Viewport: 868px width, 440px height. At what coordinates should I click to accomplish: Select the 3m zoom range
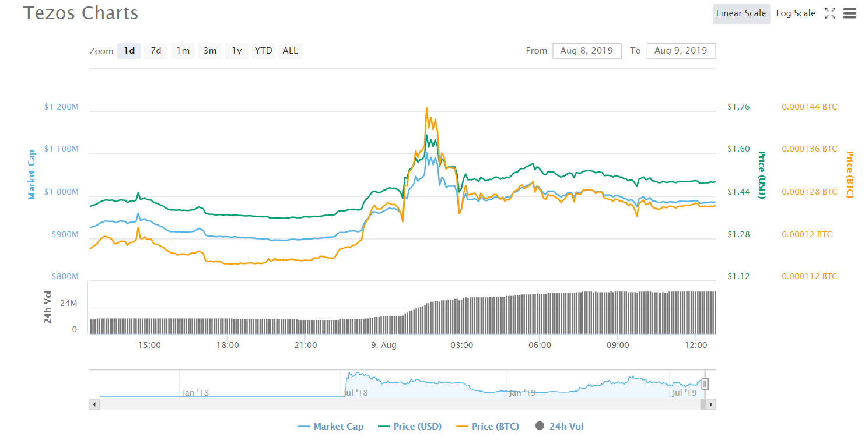(x=209, y=51)
